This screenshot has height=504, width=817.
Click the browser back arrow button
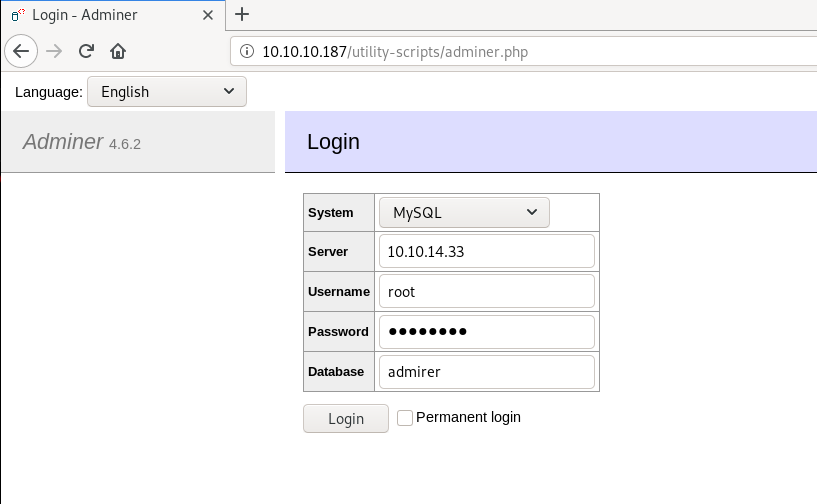(x=22, y=51)
